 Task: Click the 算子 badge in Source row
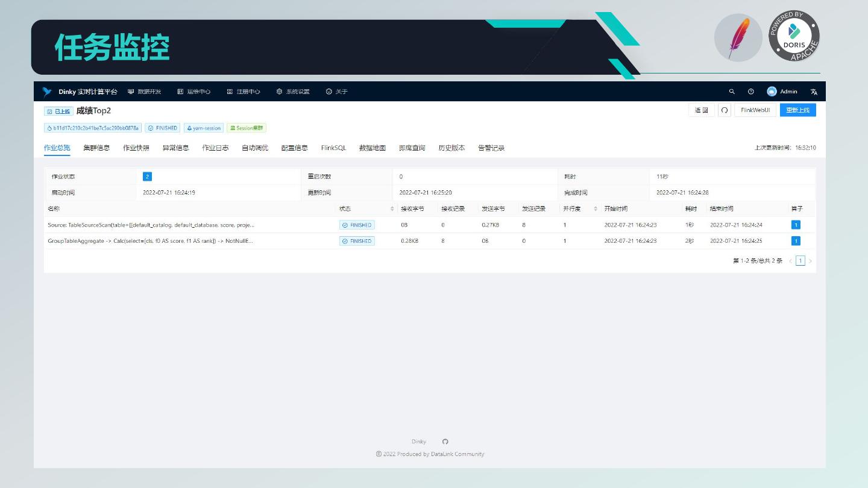coord(796,225)
